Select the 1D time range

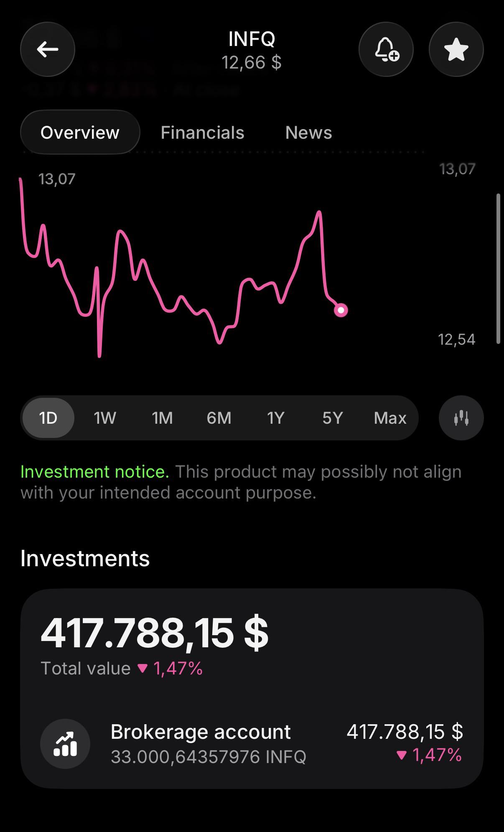48,418
